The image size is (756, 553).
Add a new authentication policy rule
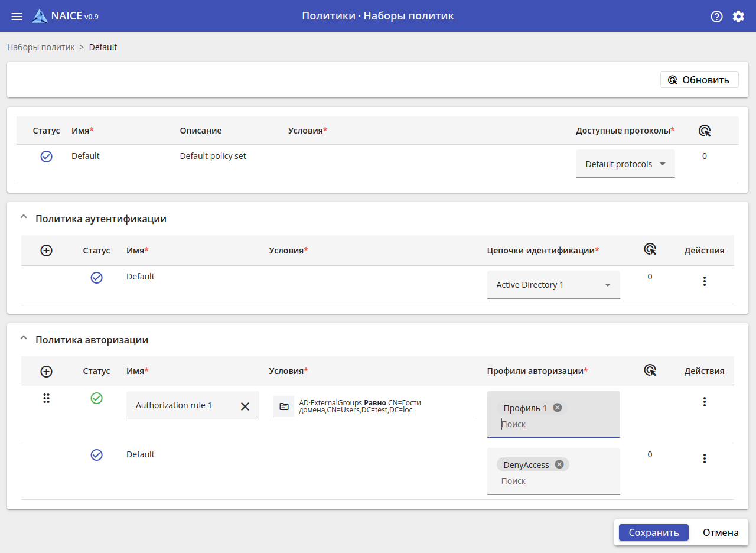click(x=46, y=251)
